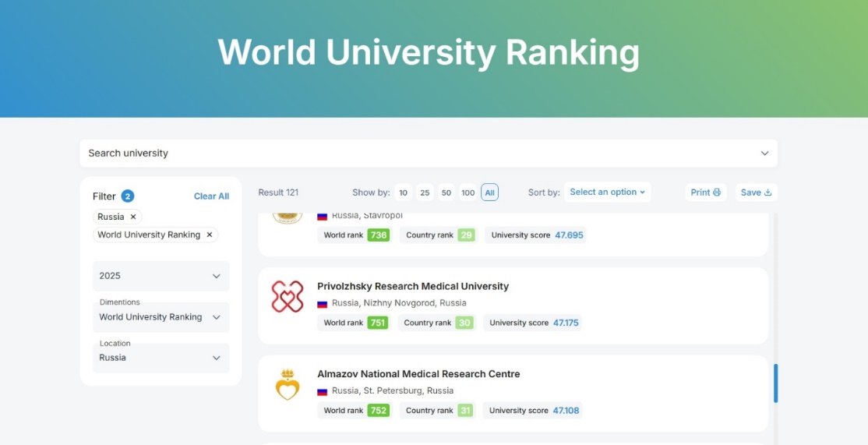This screenshot has width=868, height=445.
Task: Open the Location Russia dropdown
Action: click(x=161, y=358)
